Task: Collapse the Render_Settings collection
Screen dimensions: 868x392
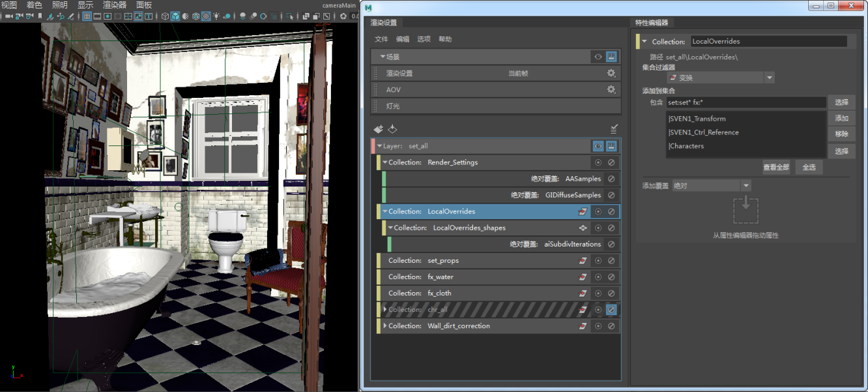Action: click(385, 162)
